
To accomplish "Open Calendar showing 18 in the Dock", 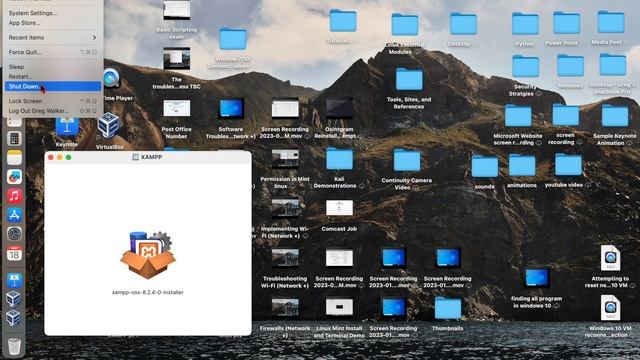I will coord(14,254).
